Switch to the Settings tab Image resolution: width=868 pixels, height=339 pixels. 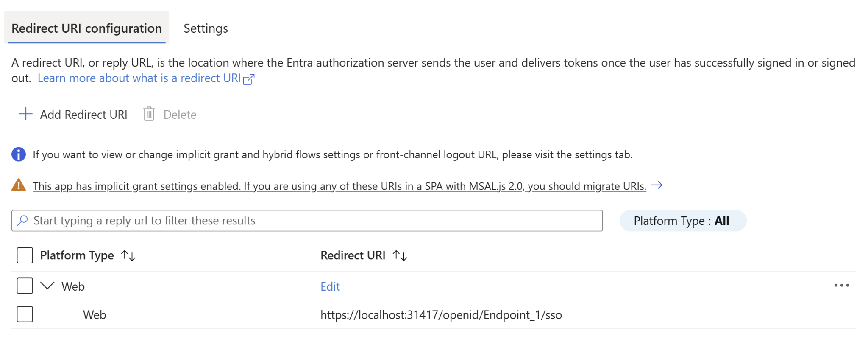tap(206, 28)
